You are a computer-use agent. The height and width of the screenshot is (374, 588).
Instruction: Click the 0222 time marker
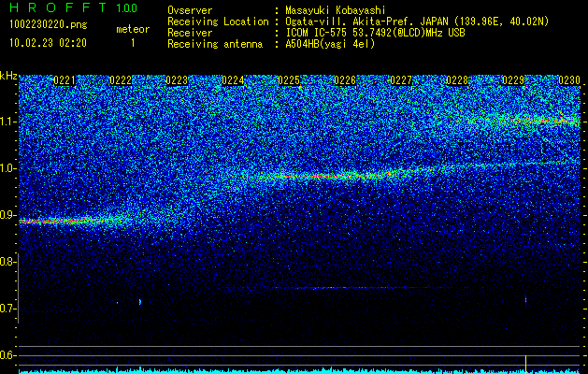(121, 80)
